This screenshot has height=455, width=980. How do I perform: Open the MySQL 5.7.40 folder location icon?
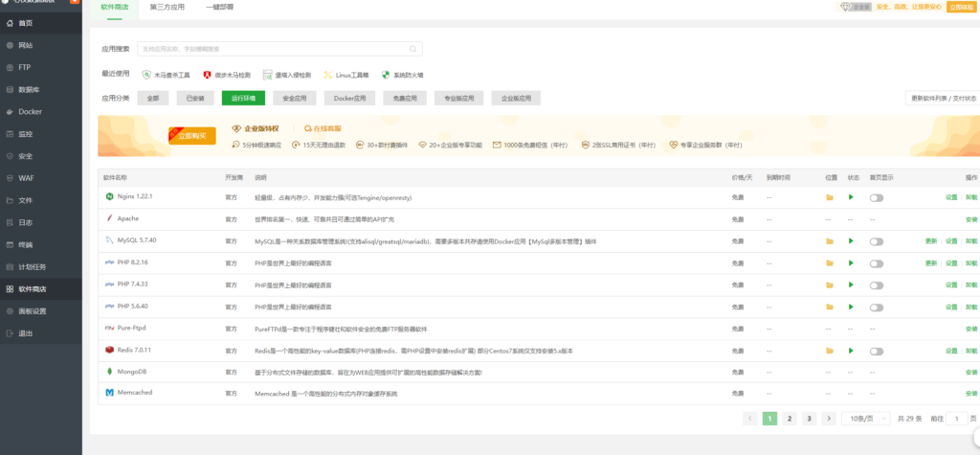coord(830,241)
